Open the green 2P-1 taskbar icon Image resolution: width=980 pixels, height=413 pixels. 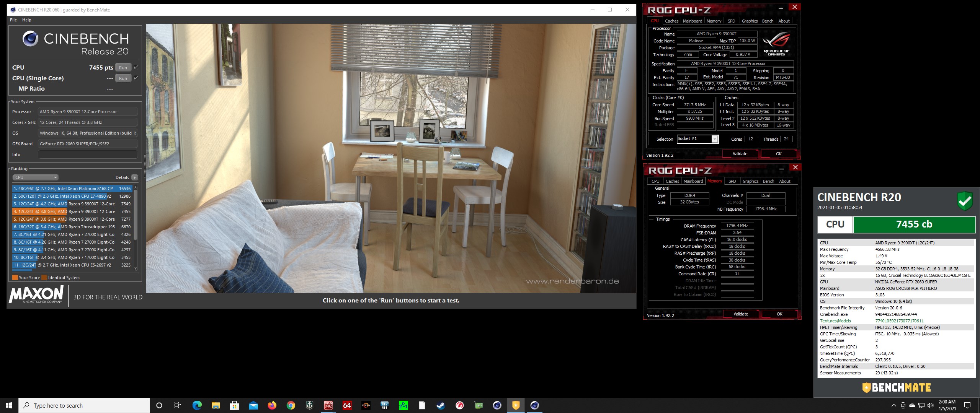[x=403, y=405]
